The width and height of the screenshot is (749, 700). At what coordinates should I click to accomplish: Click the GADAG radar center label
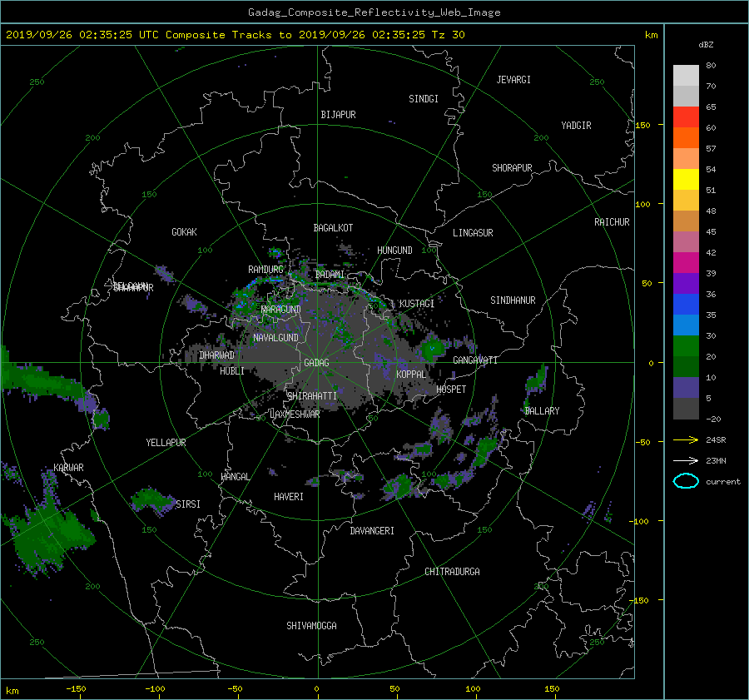tap(316, 363)
